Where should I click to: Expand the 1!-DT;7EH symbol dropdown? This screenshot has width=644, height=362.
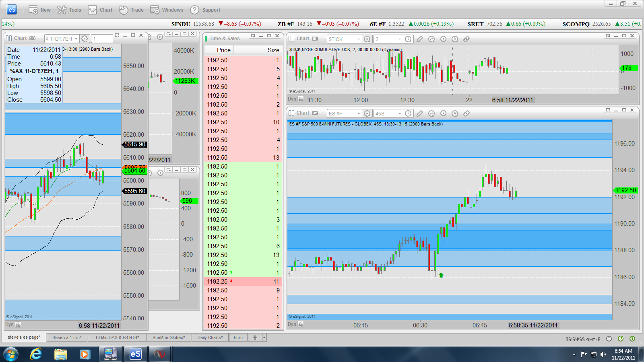pyautogui.click(x=76, y=39)
